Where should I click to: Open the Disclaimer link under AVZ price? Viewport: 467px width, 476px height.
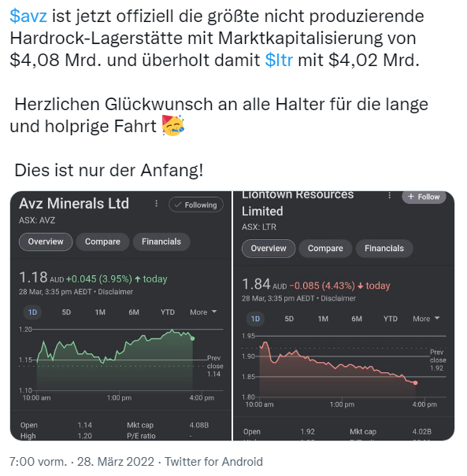(115, 292)
